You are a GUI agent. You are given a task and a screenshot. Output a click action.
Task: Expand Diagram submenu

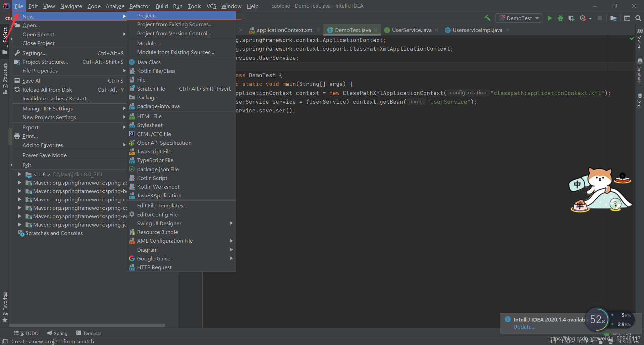click(x=181, y=250)
